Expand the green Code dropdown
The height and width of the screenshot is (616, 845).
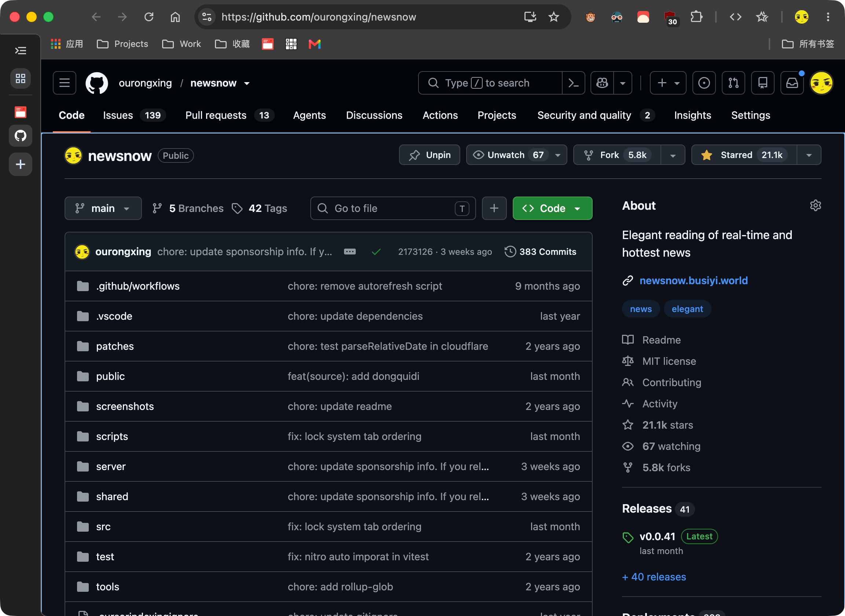click(x=552, y=208)
